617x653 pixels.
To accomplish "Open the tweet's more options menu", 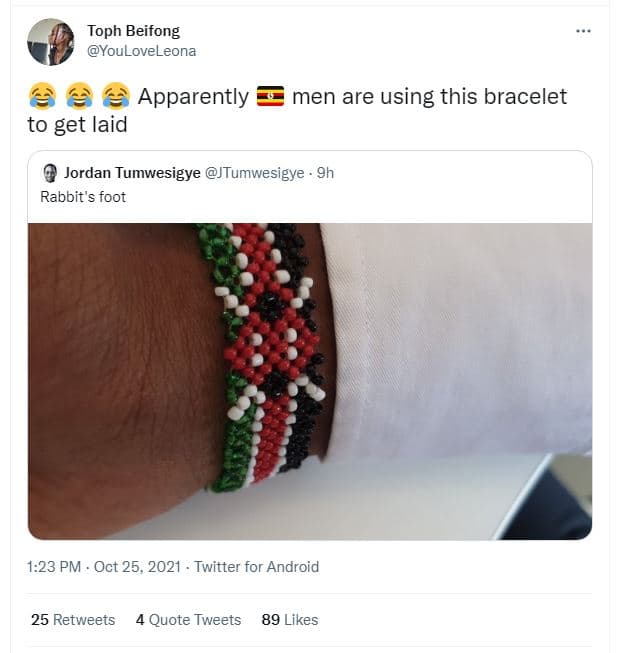I will (x=584, y=31).
